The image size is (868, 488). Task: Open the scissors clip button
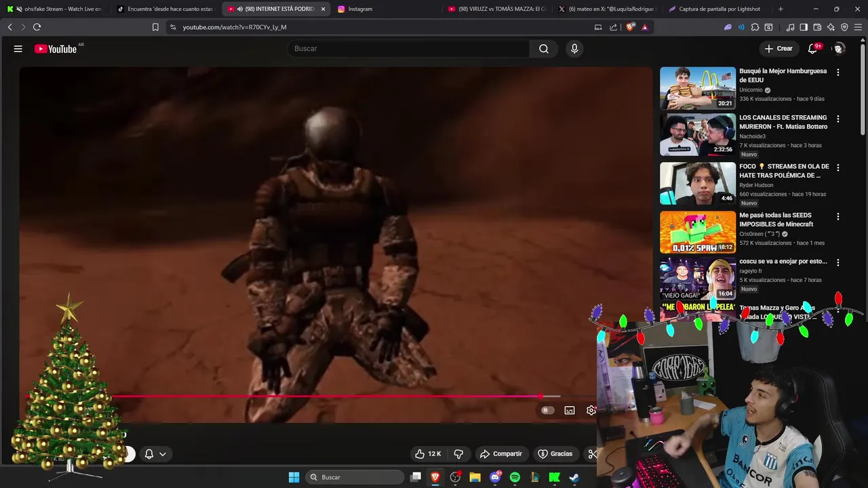[x=591, y=454]
